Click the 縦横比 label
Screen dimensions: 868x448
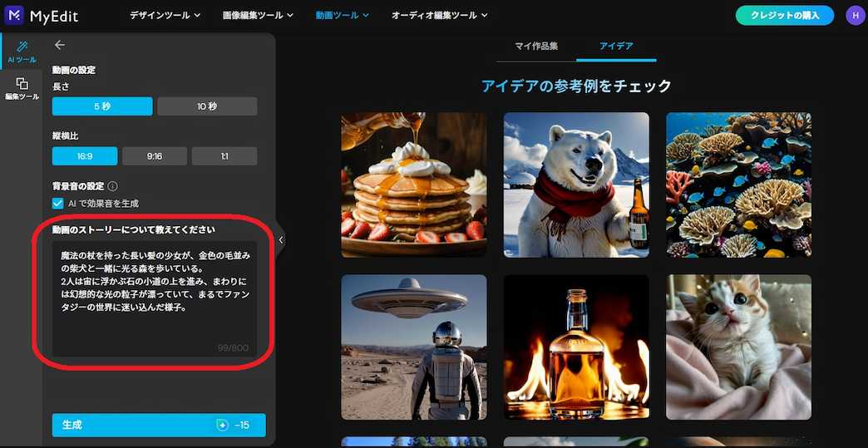coord(65,135)
